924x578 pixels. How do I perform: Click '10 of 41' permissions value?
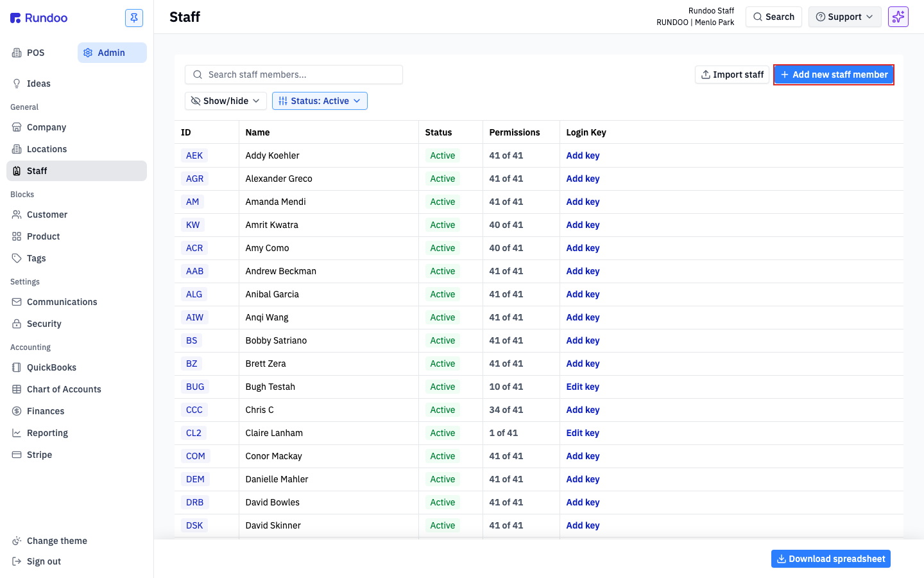[506, 387]
